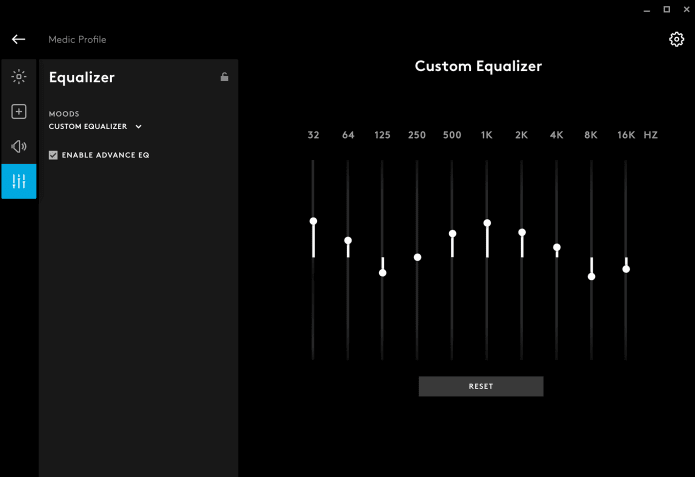The width and height of the screenshot is (695, 477).
Task: Click the 32 Hz slider handle
Action: pos(313,221)
